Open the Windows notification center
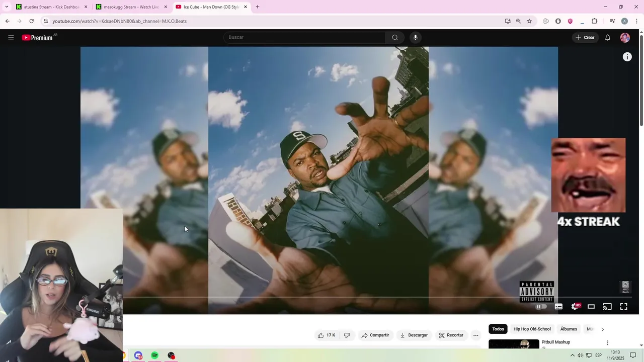Screen dimensions: 644x362 [633, 355]
